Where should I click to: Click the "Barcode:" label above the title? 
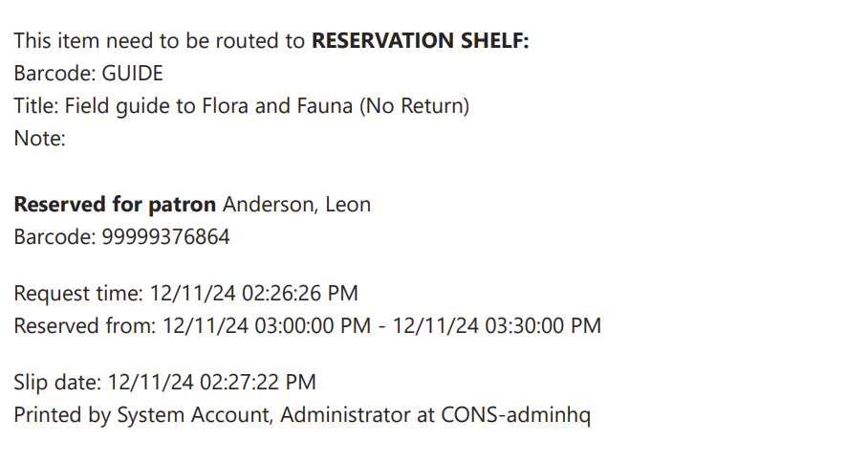53,74
